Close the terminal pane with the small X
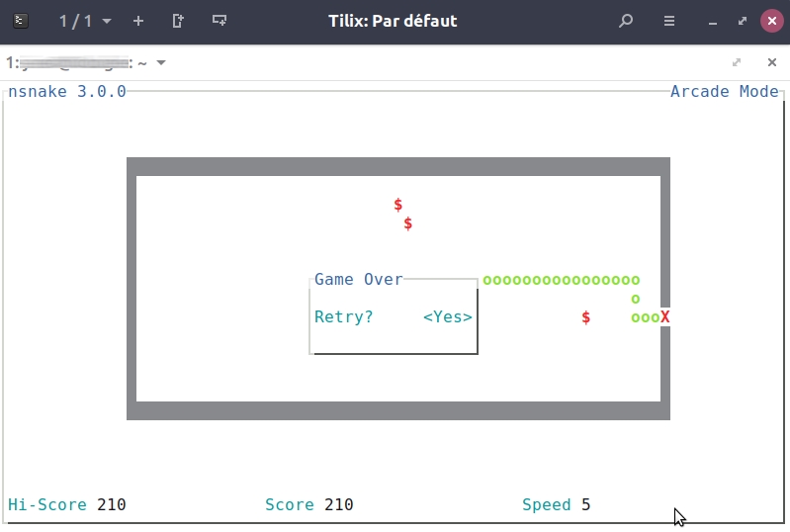Image resolution: width=790 pixels, height=532 pixels. pos(772,62)
